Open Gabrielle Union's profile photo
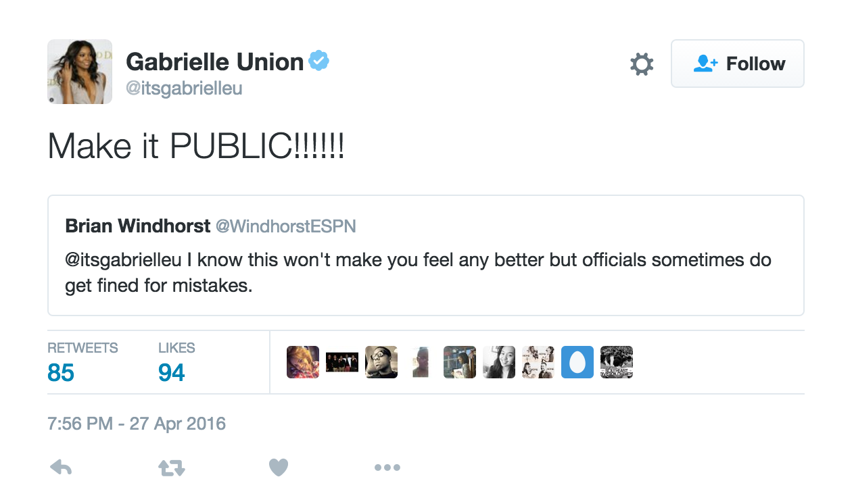The height and width of the screenshot is (504, 852). tap(80, 72)
